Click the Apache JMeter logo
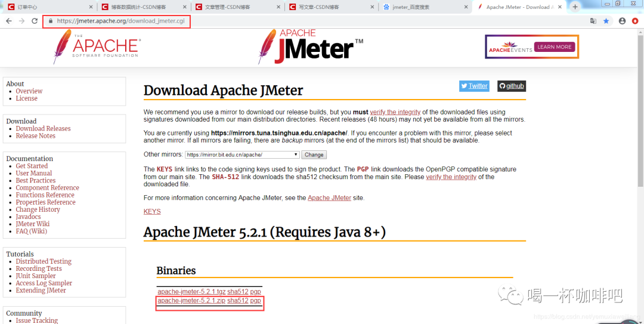The image size is (644, 324). pyautogui.click(x=311, y=46)
